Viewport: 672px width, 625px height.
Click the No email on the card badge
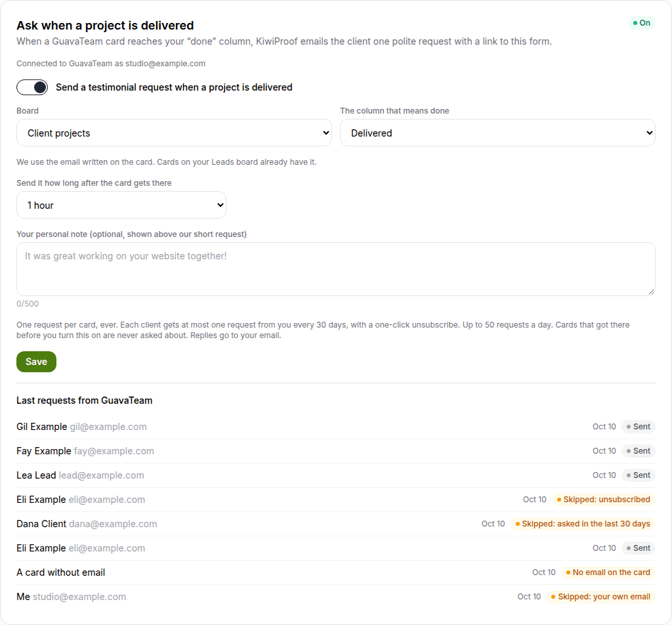tap(608, 572)
